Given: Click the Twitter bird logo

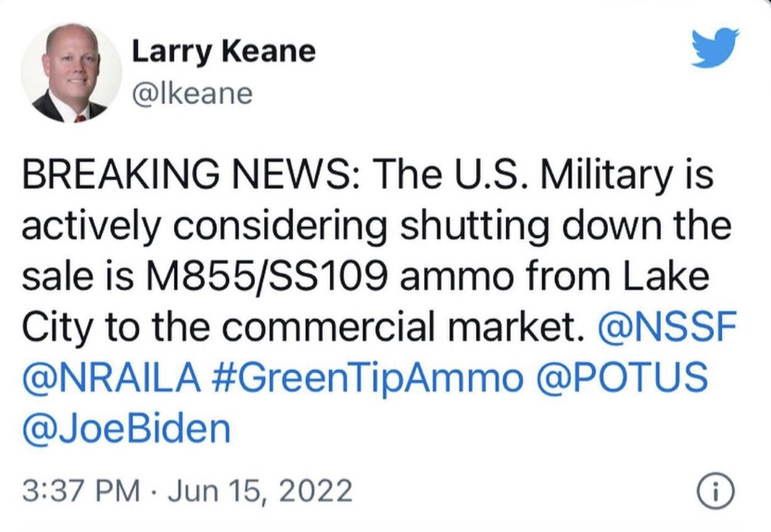Looking at the screenshot, I should 715,47.
